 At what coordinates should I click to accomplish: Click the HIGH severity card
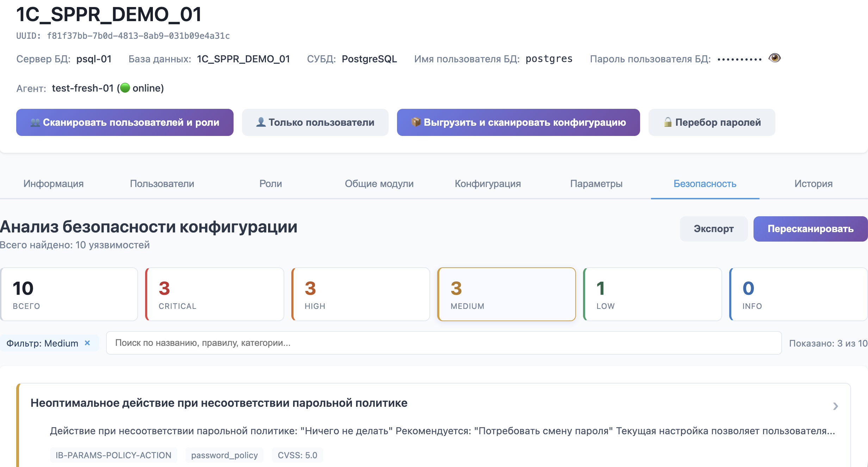pos(360,294)
